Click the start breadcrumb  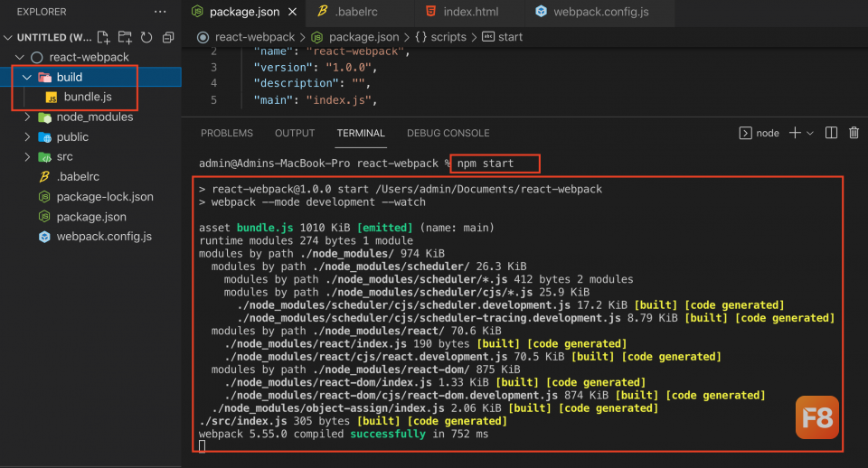coord(510,37)
